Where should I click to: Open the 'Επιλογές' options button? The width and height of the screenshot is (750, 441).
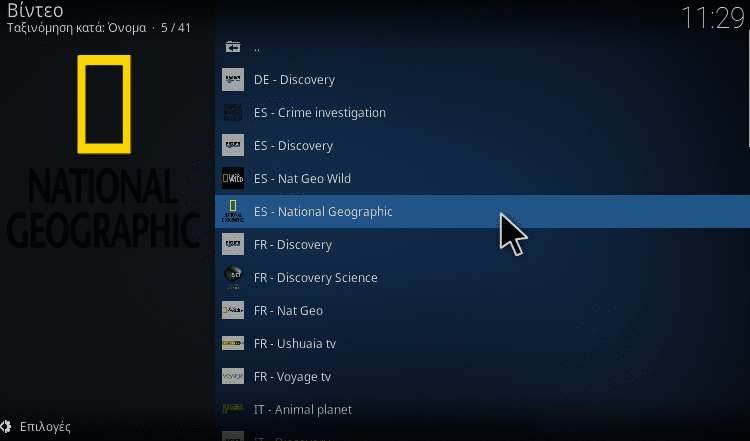35,427
